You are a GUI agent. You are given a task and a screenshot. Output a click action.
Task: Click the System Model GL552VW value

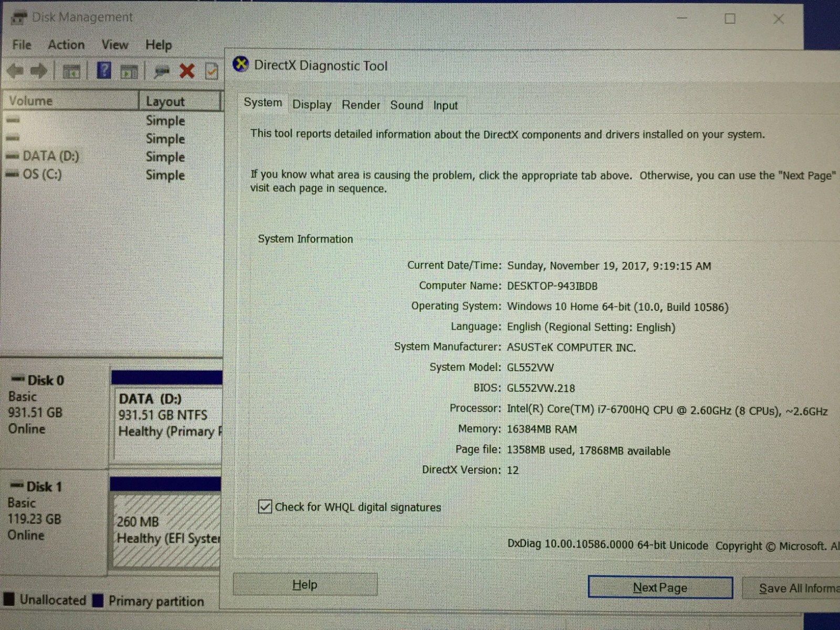tap(530, 367)
